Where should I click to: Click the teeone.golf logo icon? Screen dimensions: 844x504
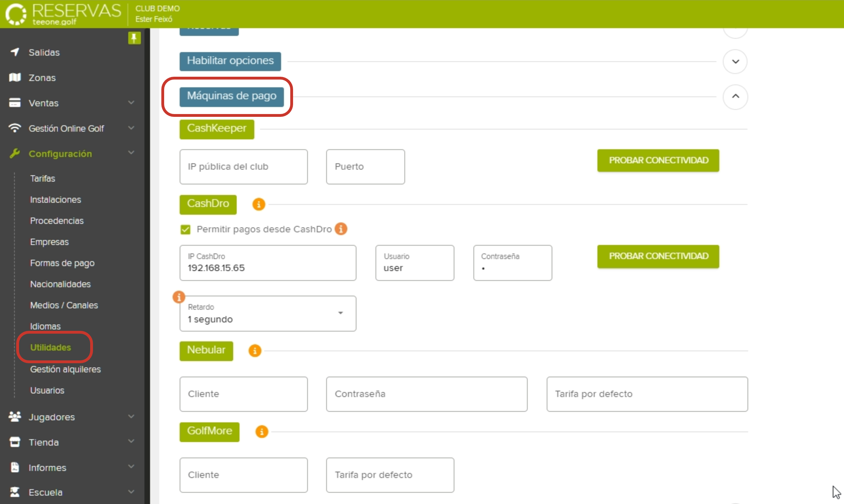click(16, 14)
